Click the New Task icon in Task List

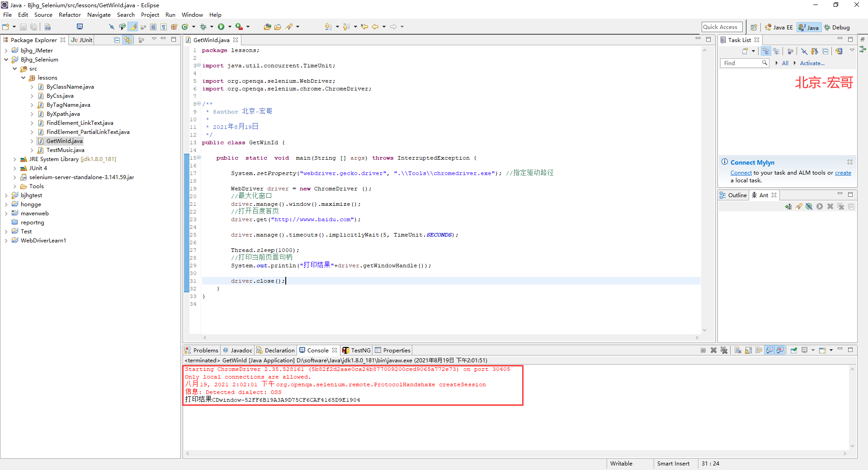point(745,51)
